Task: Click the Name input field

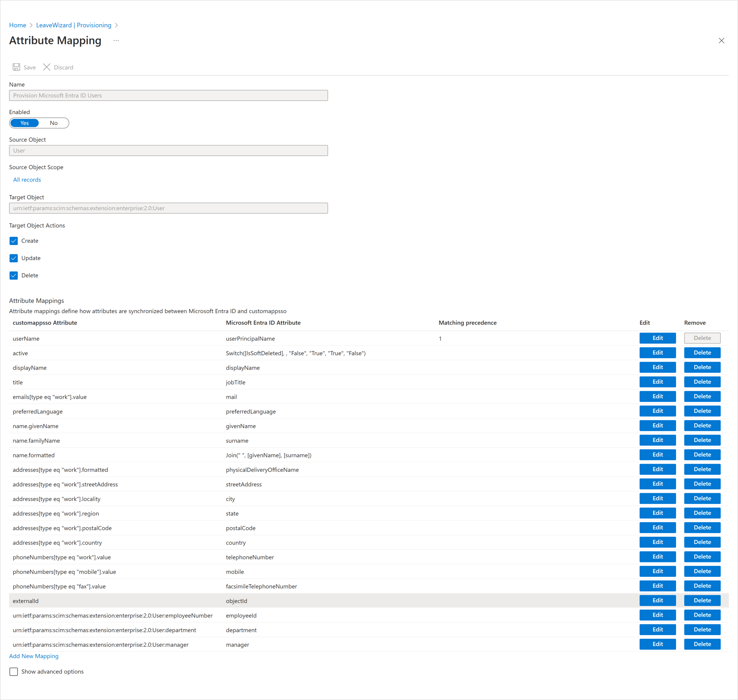Action: point(168,95)
